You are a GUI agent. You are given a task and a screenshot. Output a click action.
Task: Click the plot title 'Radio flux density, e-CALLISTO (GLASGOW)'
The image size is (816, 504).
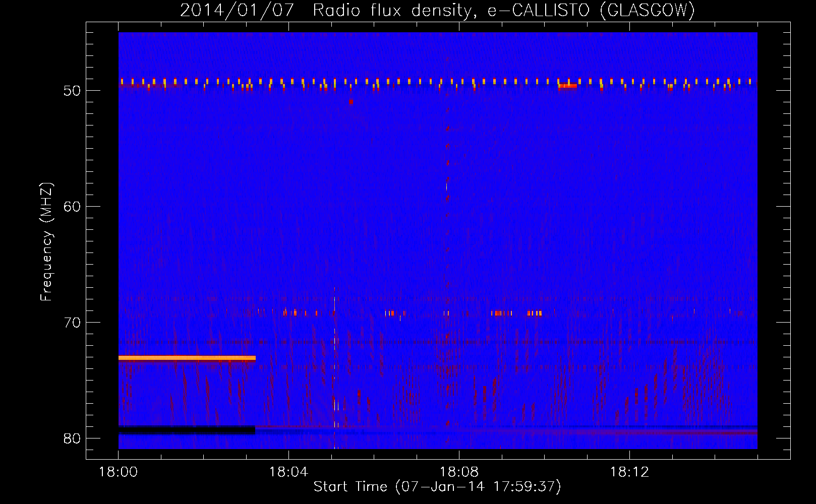[504, 10]
